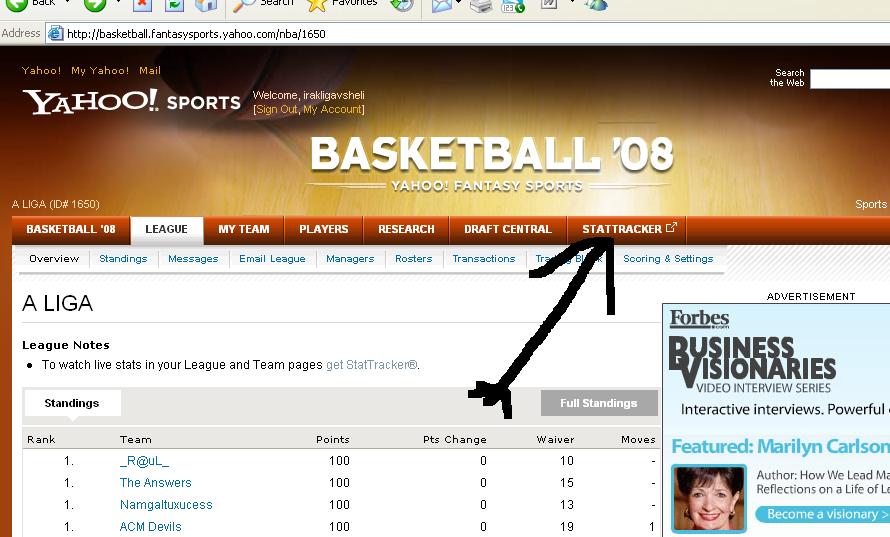Click Become a visionary ad button
890x537 pixels.
tap(822, 514)
